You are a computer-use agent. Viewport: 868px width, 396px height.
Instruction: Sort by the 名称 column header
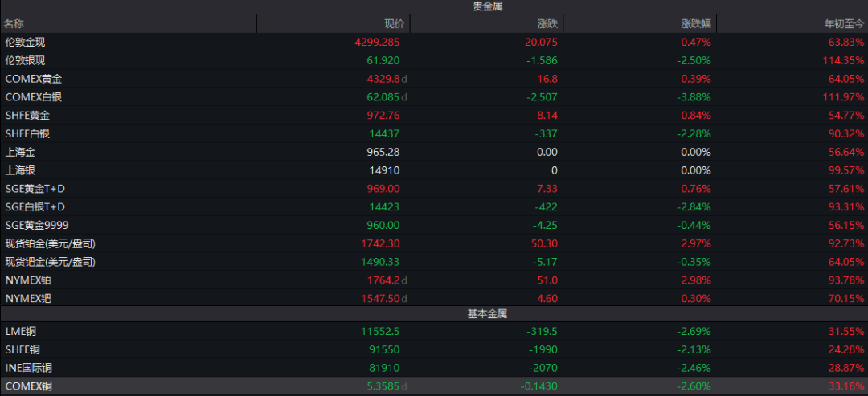[14, 24]
